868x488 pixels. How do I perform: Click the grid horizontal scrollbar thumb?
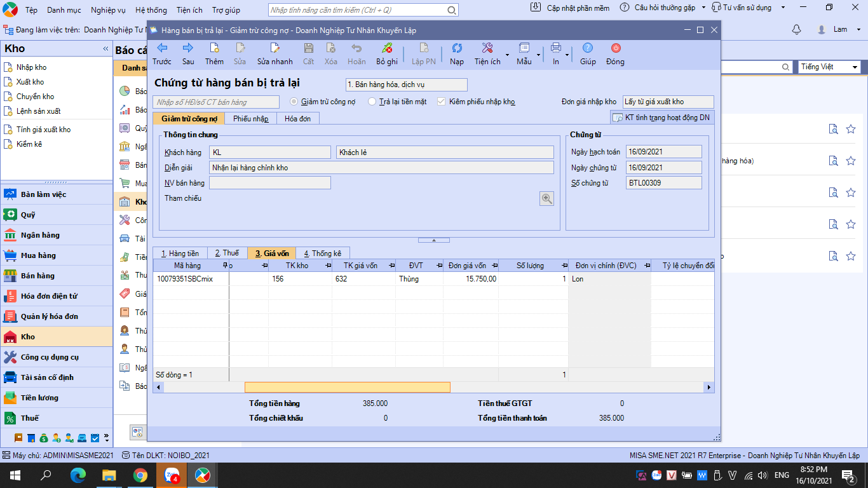click(348, 387)
